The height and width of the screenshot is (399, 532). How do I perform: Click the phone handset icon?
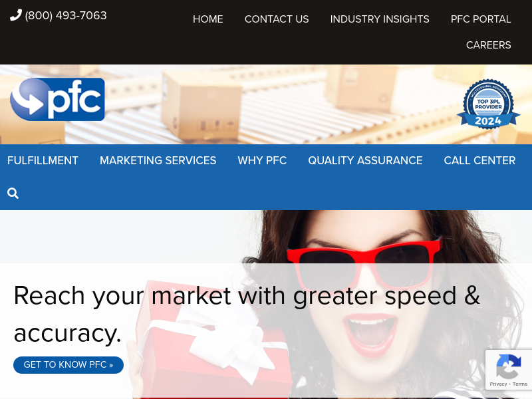tap(15, 15)
